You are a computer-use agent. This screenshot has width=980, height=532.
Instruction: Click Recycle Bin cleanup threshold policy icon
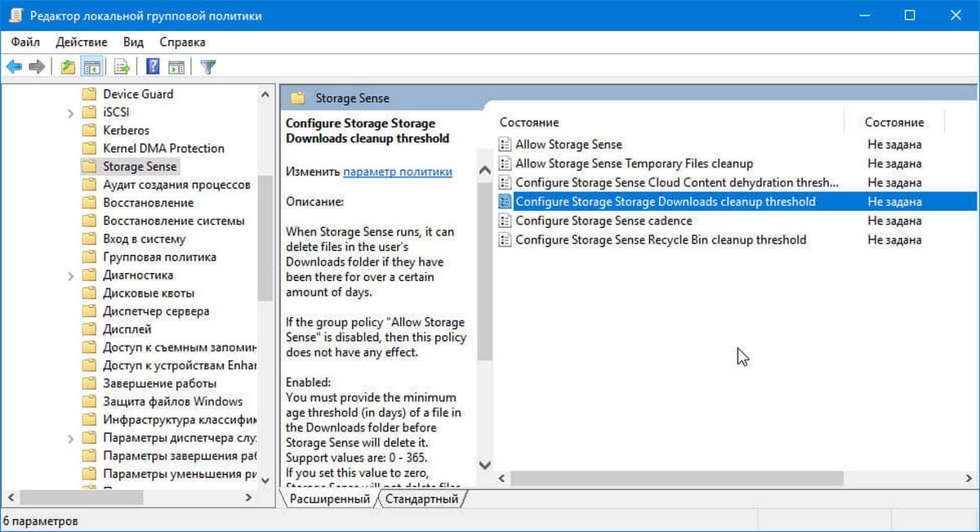[506, 239]
